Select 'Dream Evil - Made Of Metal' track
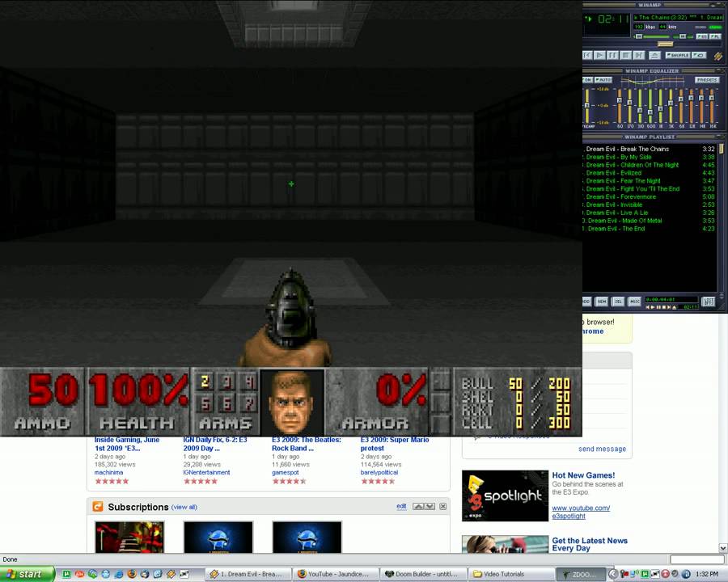 click(649, 221)
